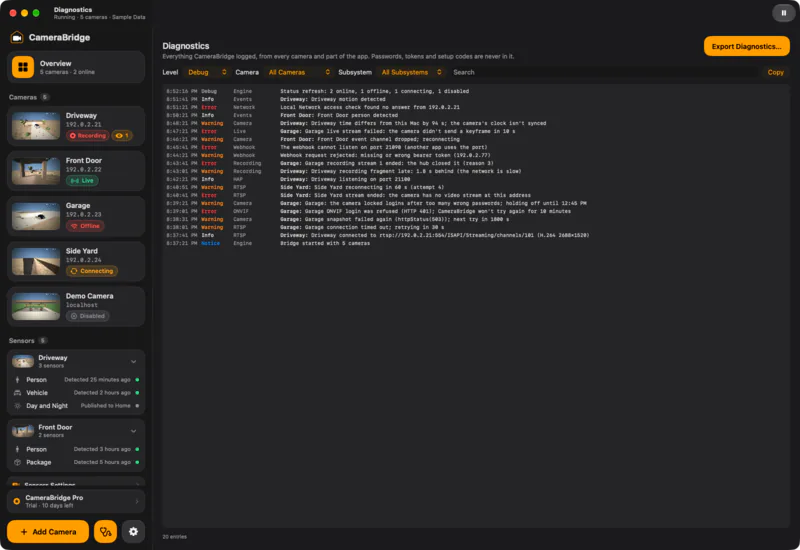Open the All Subsystems filter dropdown
This screenshot has height=550, width=800.
pos(411,72)
